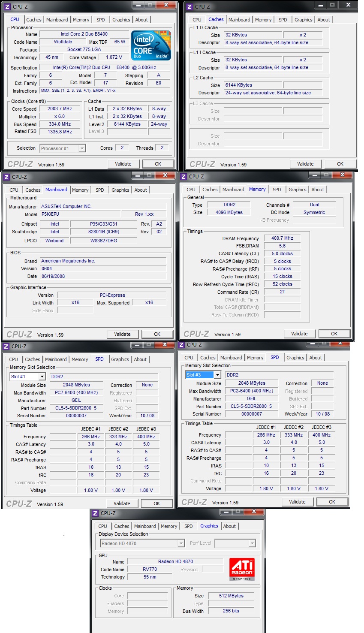This screenshot has width=364, height=633.
Task: Click the L2 Cache size '6144 KBytes' in Caches window
Action: pos(253,85)
